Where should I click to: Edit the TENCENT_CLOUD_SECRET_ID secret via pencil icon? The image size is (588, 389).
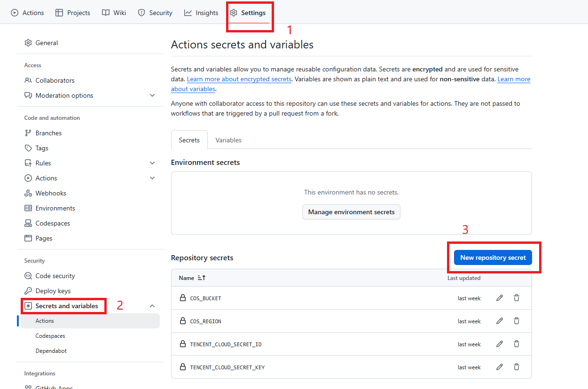coord(500,344)
